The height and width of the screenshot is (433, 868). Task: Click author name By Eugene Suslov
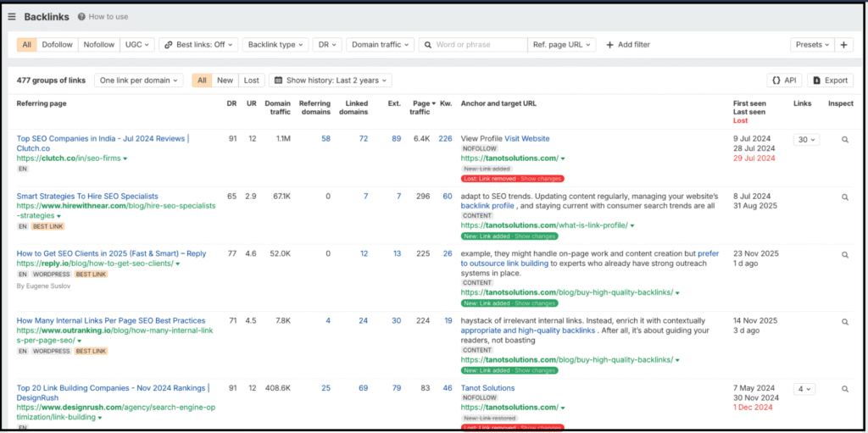pyautogui.click(x=44, y=286)
